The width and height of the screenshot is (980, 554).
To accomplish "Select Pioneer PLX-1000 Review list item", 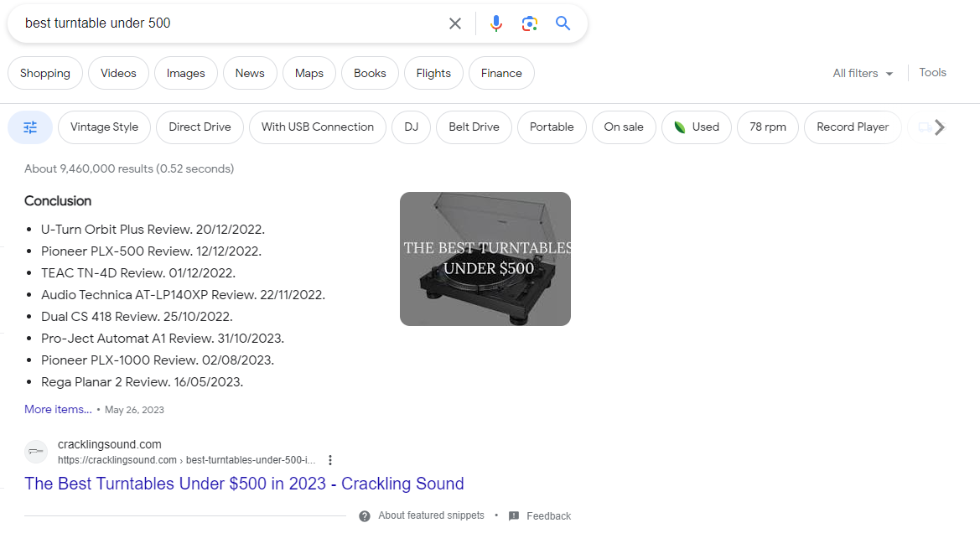I will [x=158, y=360].
